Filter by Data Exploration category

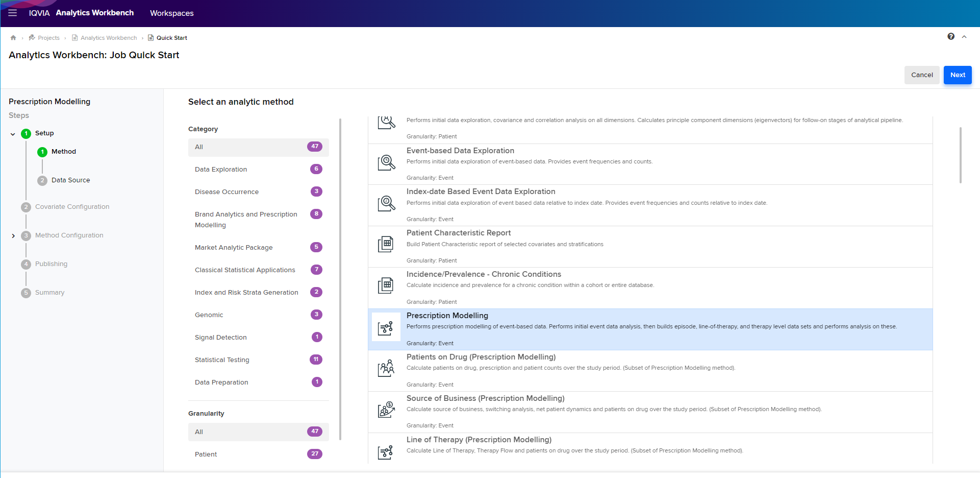click(x=259, y=170)
